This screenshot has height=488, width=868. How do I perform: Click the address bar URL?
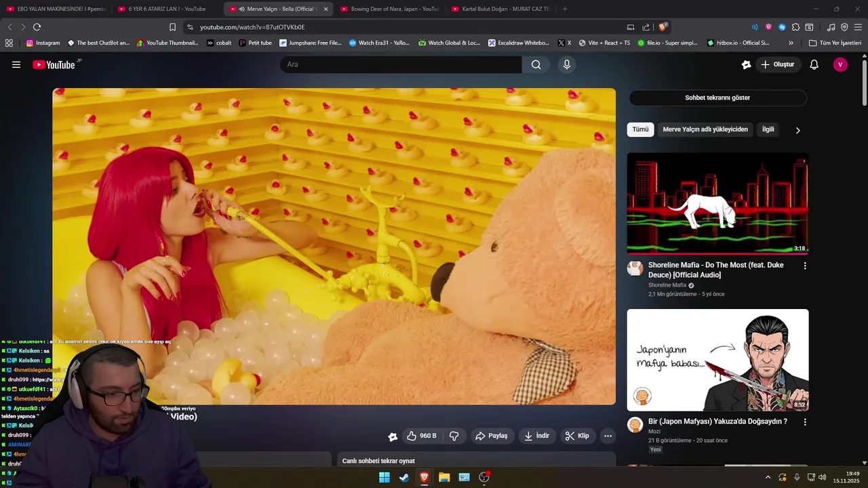[x=252, y=27]
